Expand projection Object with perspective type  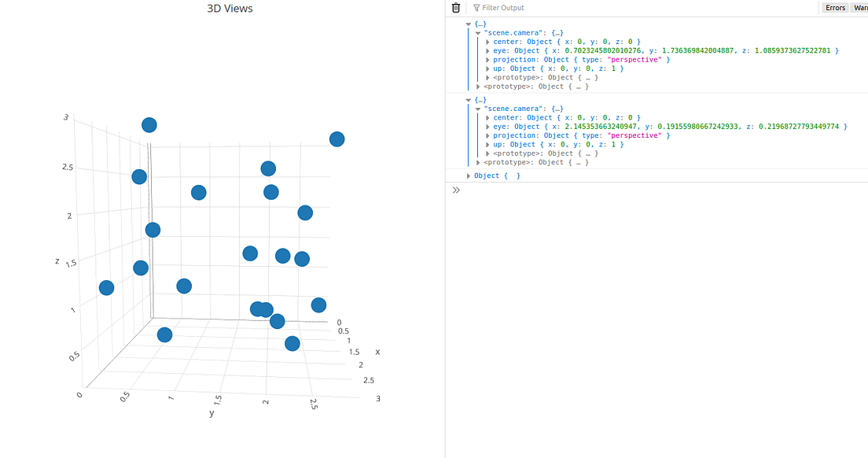tap(487, 59)
